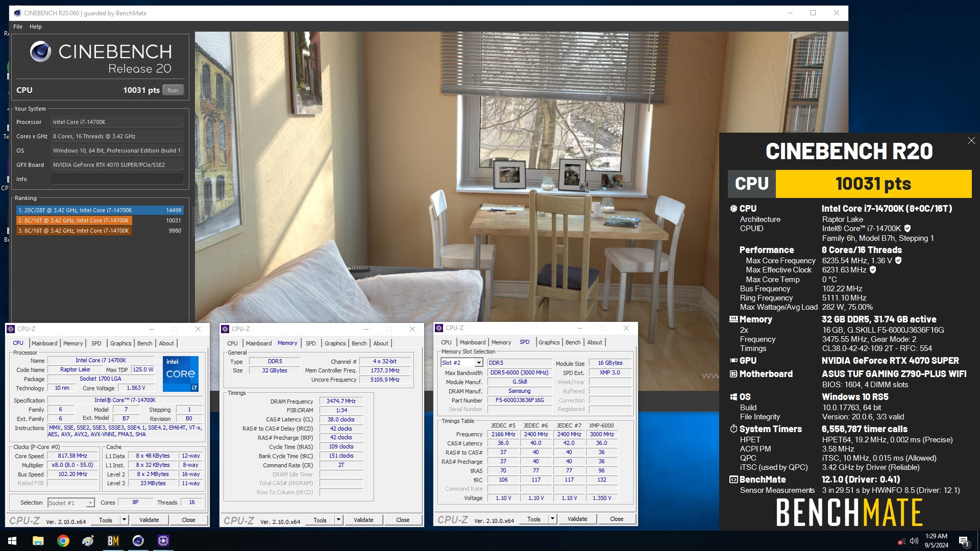
Task: Open Memory tab in left CPU-Z window
Action: point(73,343)
